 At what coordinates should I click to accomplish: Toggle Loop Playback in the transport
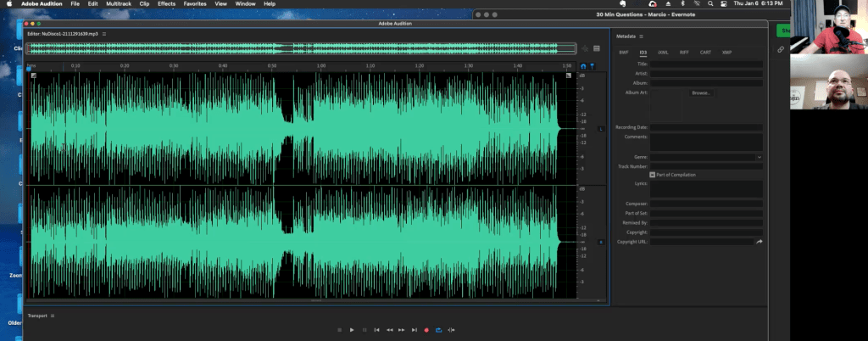[x=439, y=330]
